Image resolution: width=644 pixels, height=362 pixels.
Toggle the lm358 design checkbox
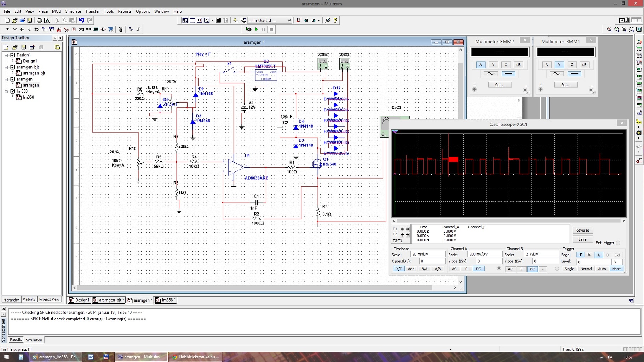click(x=13, y=91)
